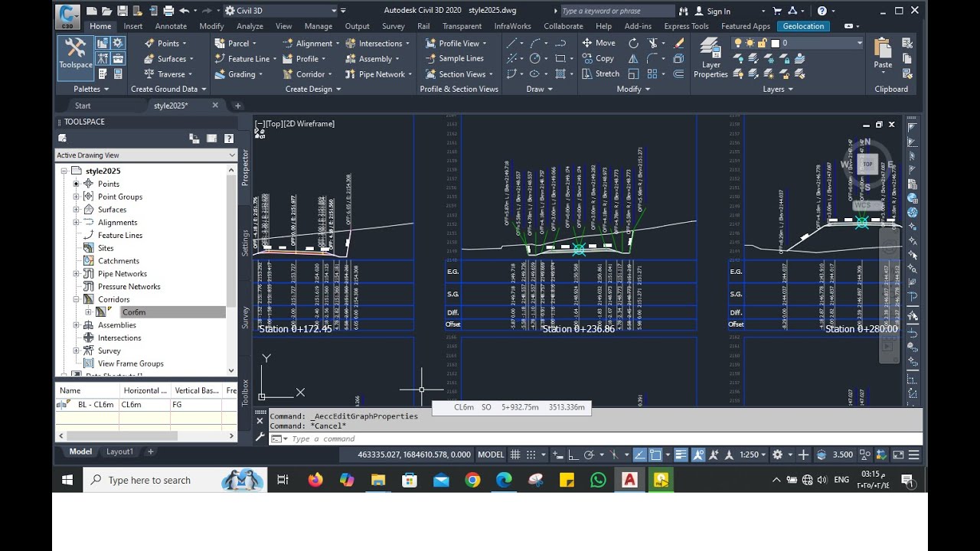
Task: Toggle MODEL space button in status bar
Action: point(491,455)
